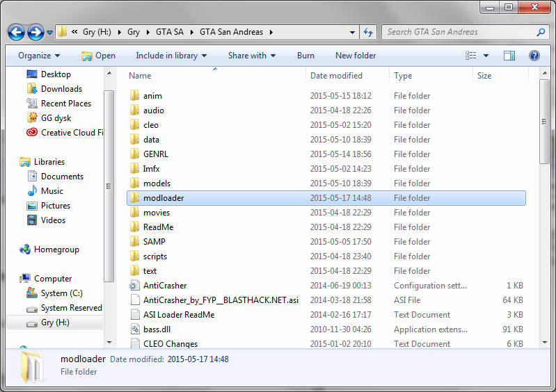Select the AntiCrasher configuration file icon
The height and width of the screenshot is (392, 556).
coord(135,285)
